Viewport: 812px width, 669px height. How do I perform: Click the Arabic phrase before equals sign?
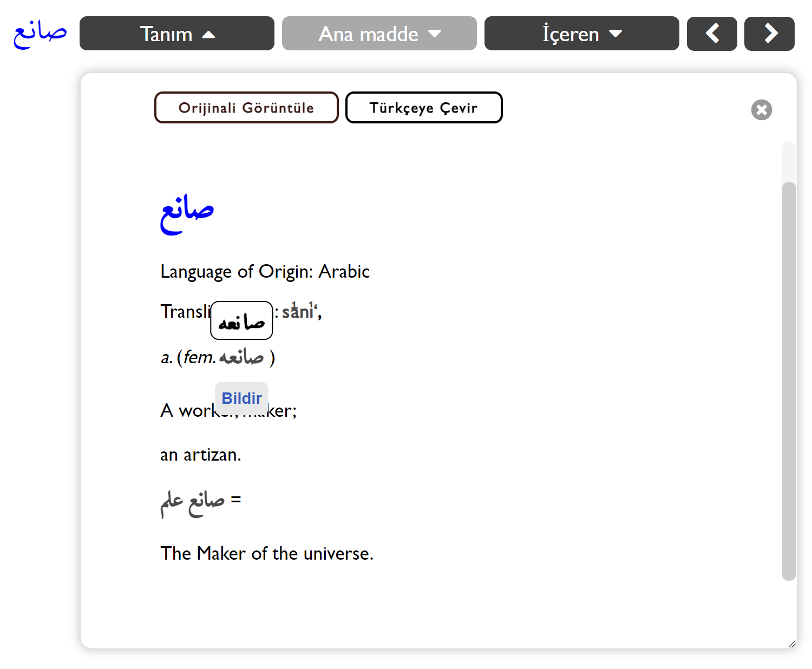tap(193, 501)
